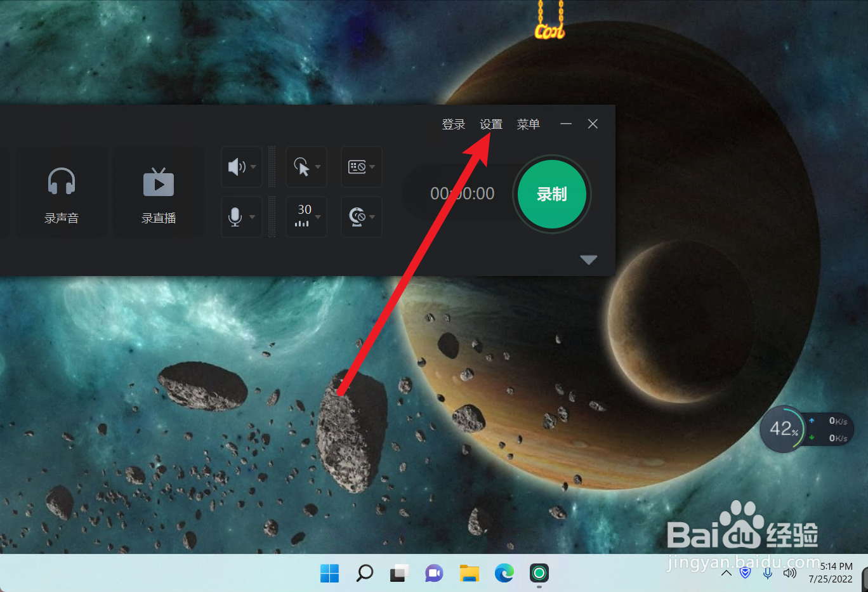Expand the recorder panel with the bottom triangle
The image size is (868, 592).
(589, 260)
